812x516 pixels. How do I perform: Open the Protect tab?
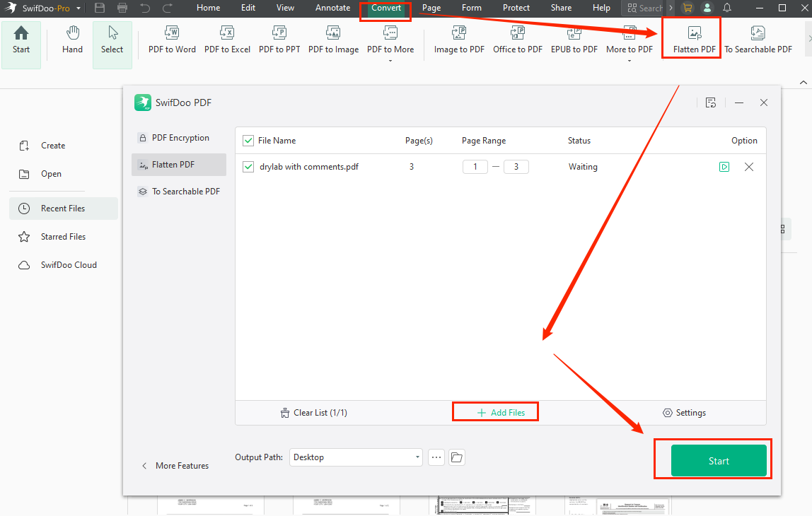[516, 8]
